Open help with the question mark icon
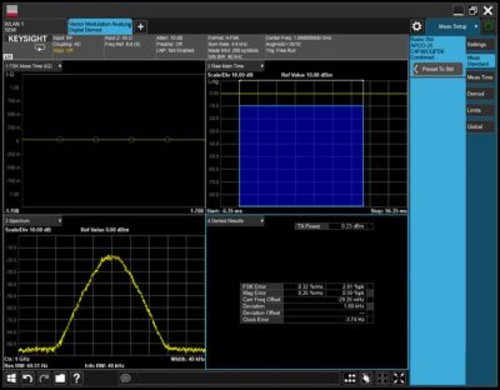The height and width of the screenshot is (390, 500). (76, 378)
